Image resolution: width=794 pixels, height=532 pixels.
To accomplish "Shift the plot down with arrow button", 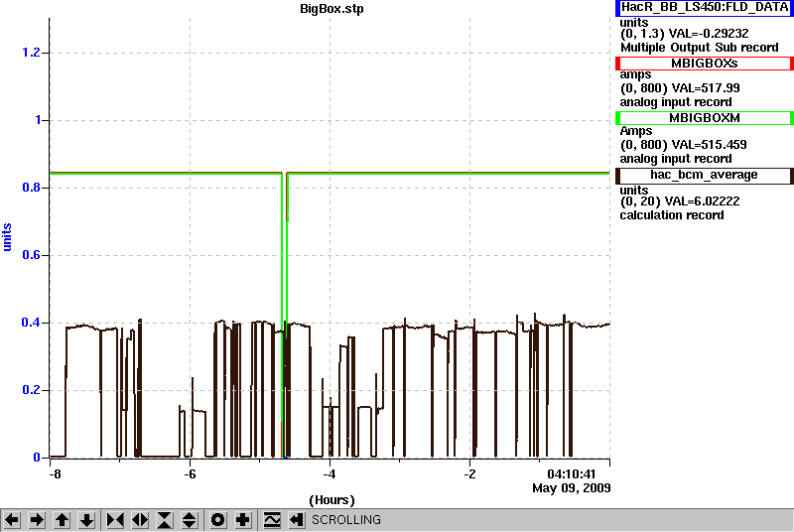I will (x=86, y=520).
